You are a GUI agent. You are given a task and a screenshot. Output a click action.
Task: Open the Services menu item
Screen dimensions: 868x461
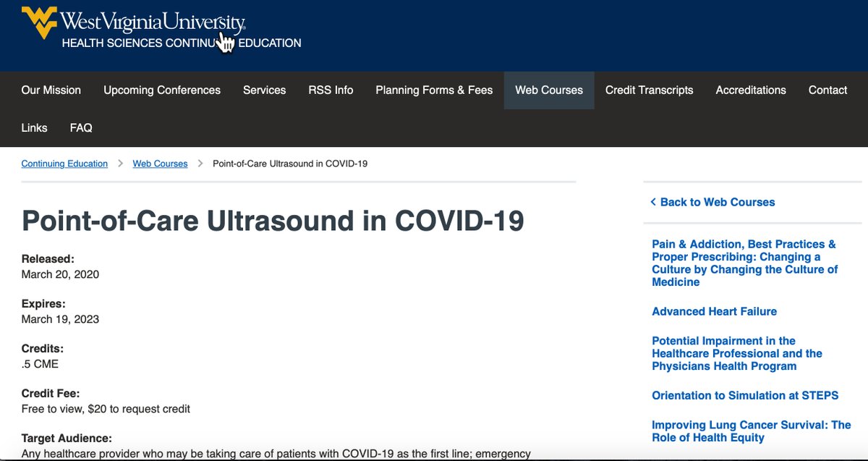[x=265, y=90]
